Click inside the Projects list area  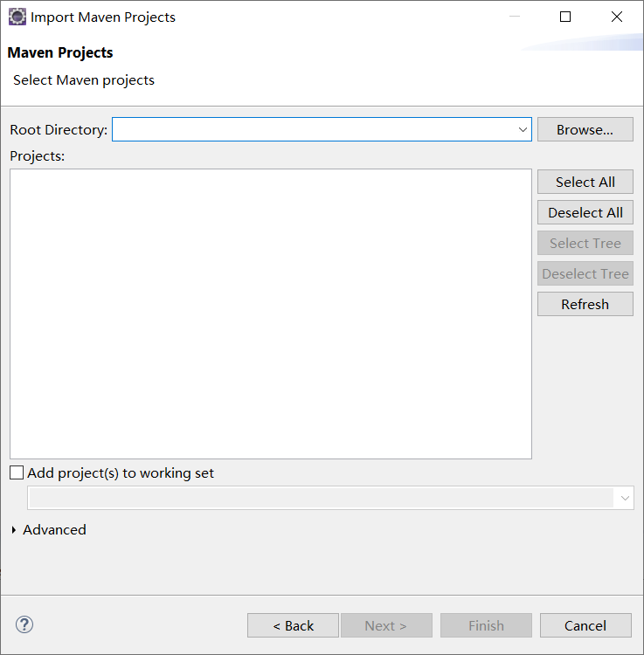coord(271,314)
